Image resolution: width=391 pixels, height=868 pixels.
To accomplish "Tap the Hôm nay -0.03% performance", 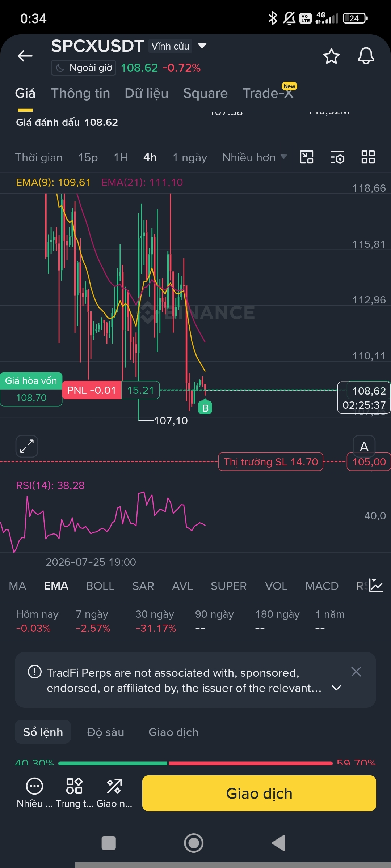I will 37,621.
